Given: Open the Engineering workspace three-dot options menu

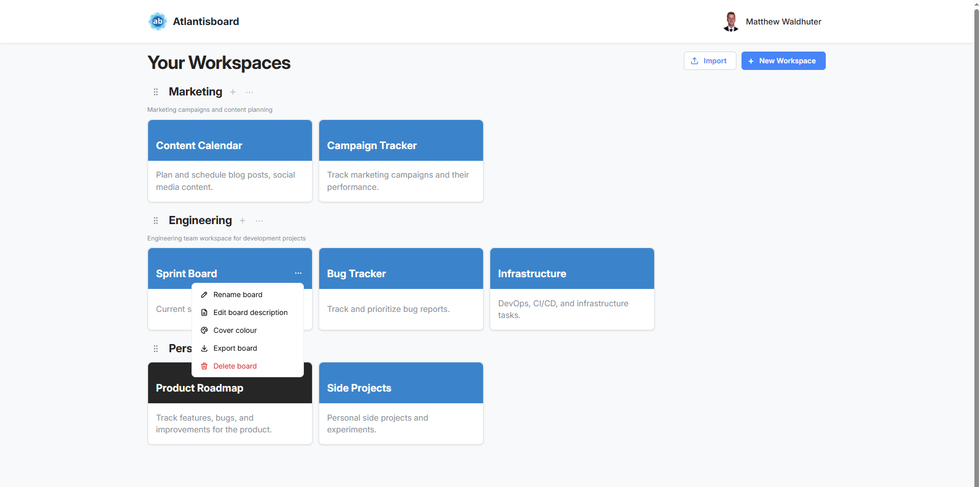Looking at the screenshot, I should tap(259, 221).
